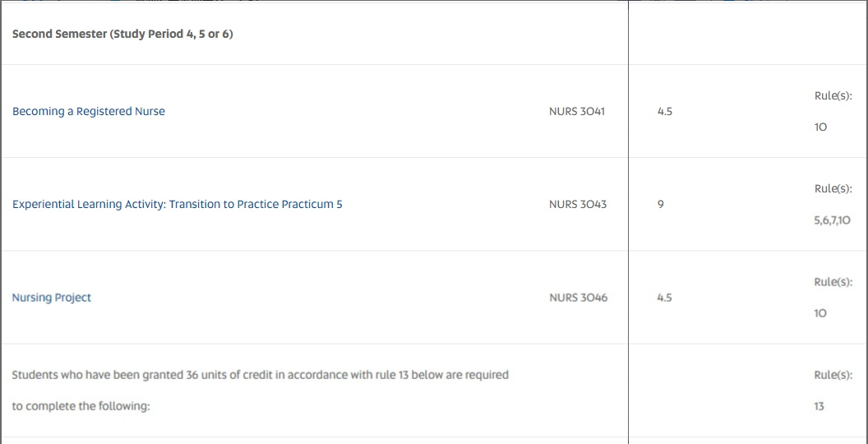The image size is (868, 444).
Task: Click the sentence about 36 units of credit
Action: [x=260, y=375]
